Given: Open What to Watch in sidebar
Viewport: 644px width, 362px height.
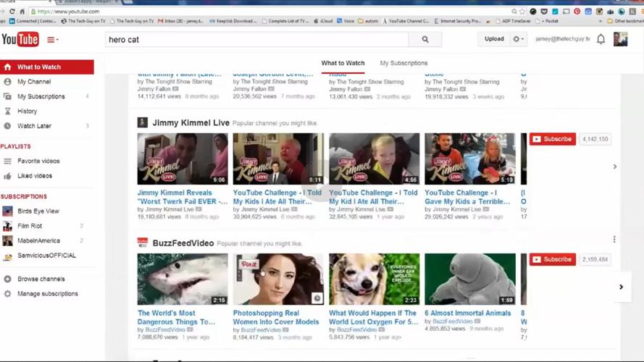Looking at the screenshot, I should coord(47,67).
